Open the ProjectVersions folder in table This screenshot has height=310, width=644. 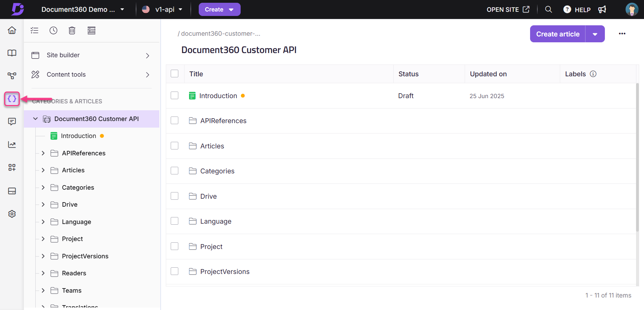[225, 272]
